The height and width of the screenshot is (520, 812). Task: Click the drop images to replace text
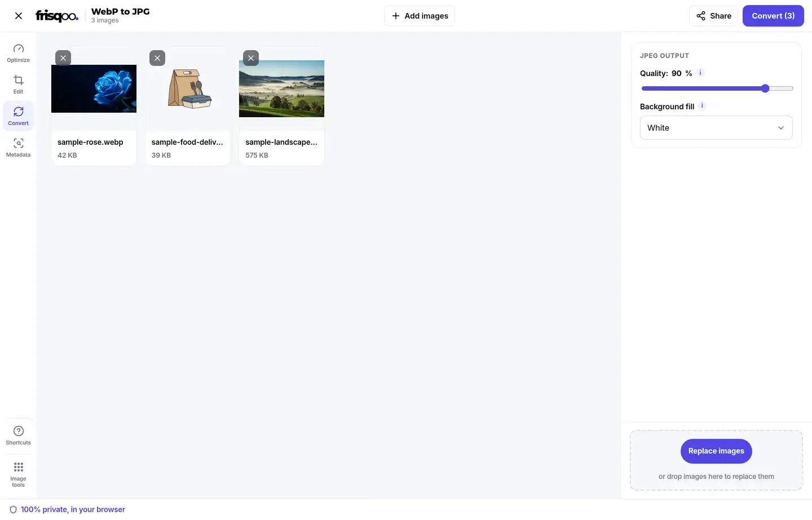pyautogui.click(x=716, y=477)
